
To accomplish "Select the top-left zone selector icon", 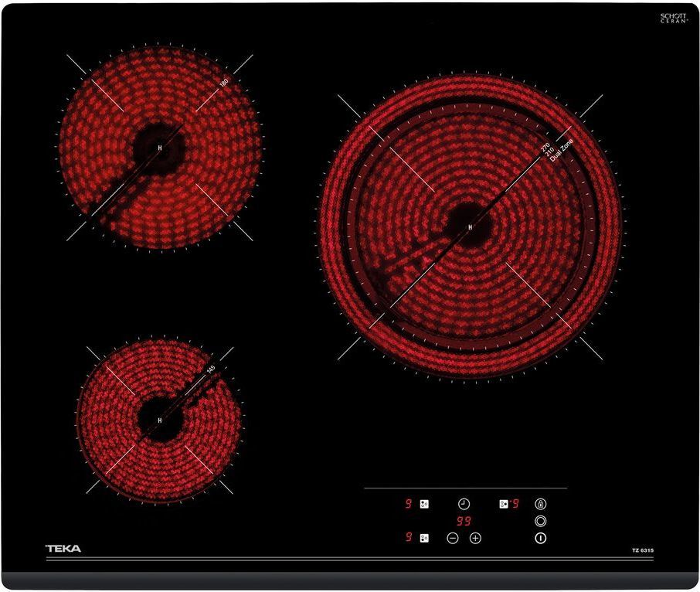I will tap(423, 504).
